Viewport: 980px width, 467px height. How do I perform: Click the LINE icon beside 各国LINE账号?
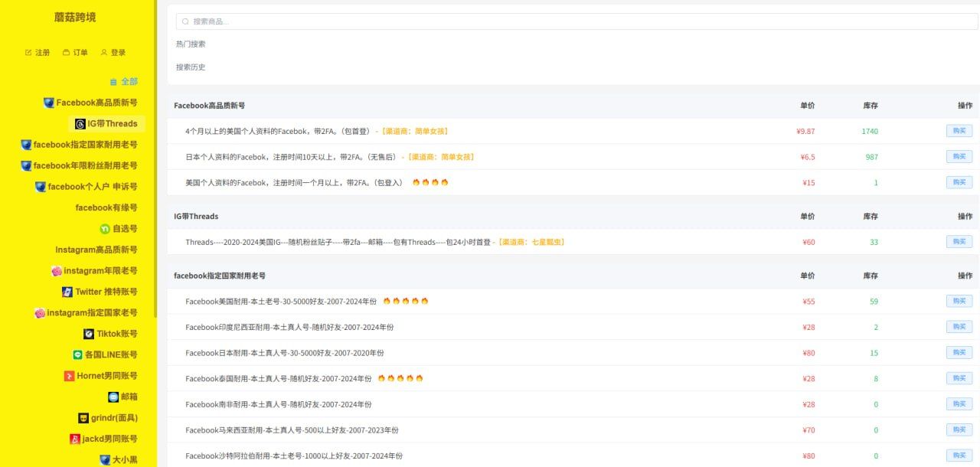77,355
